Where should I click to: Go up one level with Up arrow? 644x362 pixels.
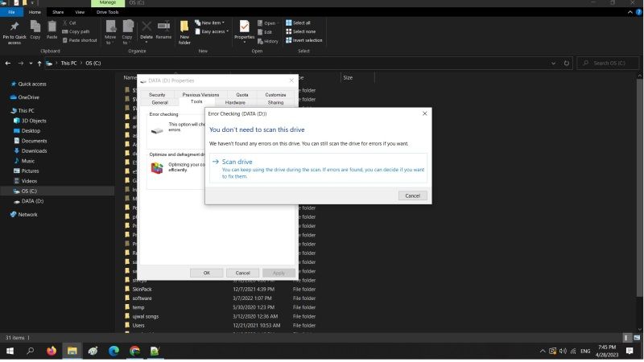[x=39, y=64]
